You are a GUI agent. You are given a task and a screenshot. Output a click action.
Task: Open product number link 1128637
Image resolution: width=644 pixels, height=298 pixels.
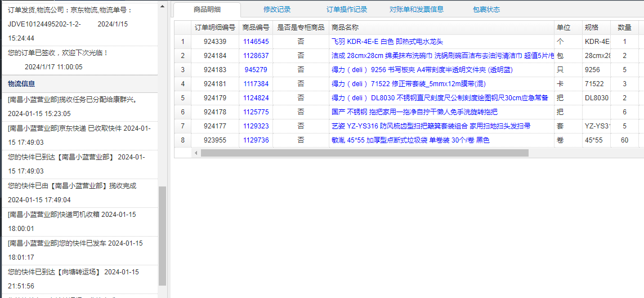[256, 56]
